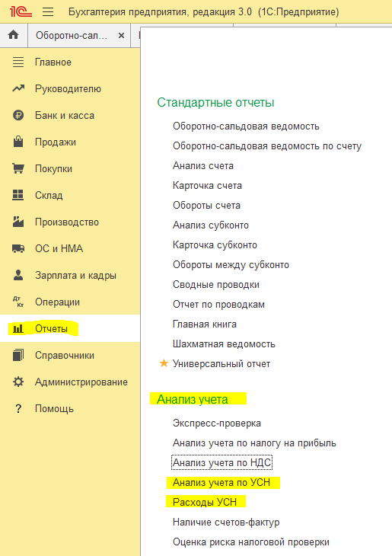Open the hamburger main menu icon
The width and height of the screenshot is (392, 556).
48,11
